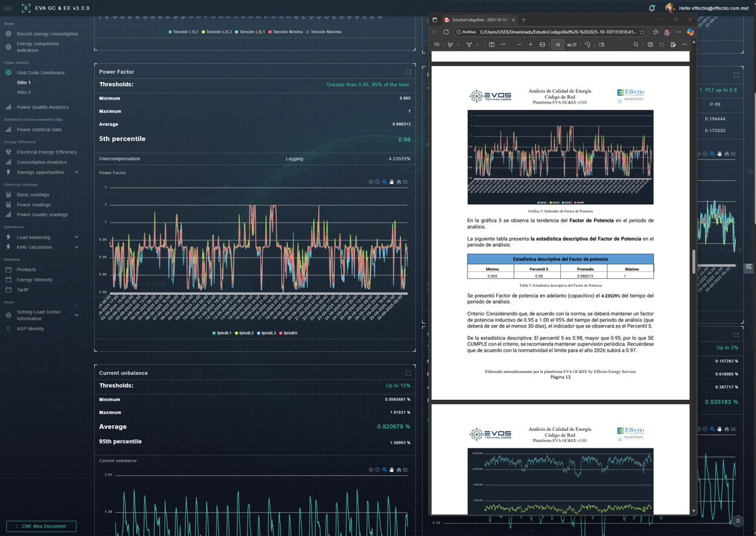Reset zoom with home icon on Power Factor chart
Image resolution: width=756 pixels, height=536 pixels.
pos(399,182)
